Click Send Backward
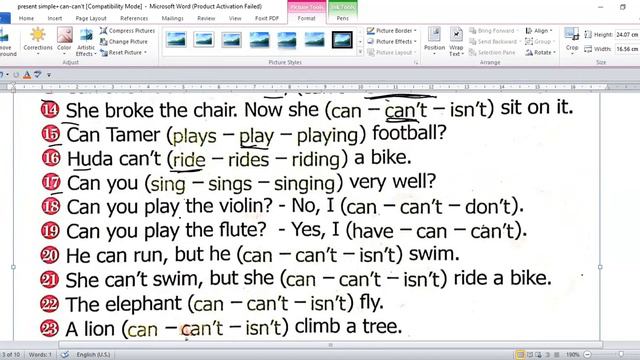This screenshot has height=360, width=640. pyautogui.click(x=494, y=42)
